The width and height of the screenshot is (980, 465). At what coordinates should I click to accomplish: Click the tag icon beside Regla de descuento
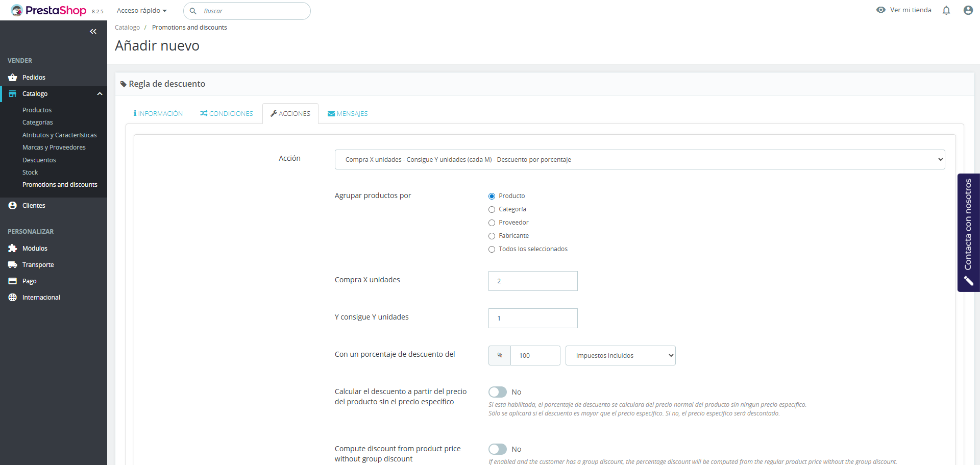coord(124,84)
